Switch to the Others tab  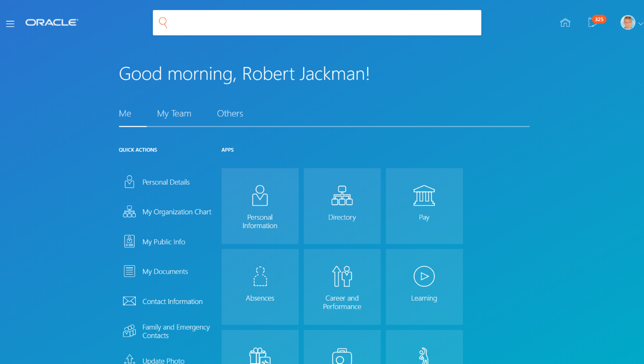tap(230, 113)
